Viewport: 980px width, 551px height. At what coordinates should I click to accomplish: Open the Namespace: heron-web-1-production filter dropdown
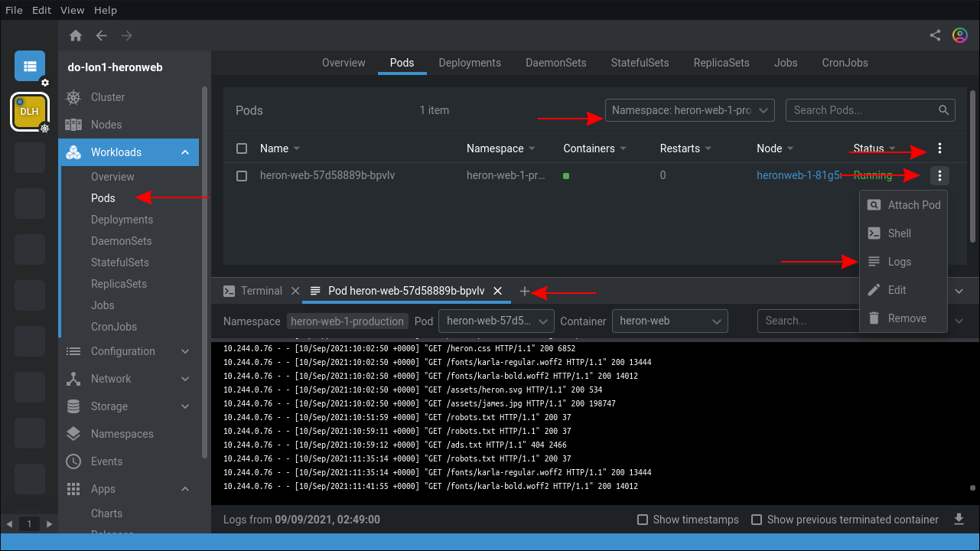pyautogui.click(x=689, y=110)
